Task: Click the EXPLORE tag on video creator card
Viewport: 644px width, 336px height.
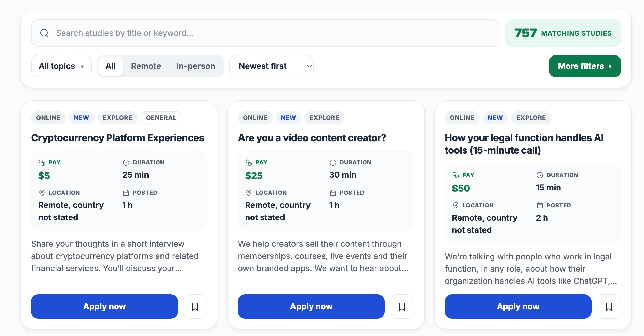Action: point(324,118)
